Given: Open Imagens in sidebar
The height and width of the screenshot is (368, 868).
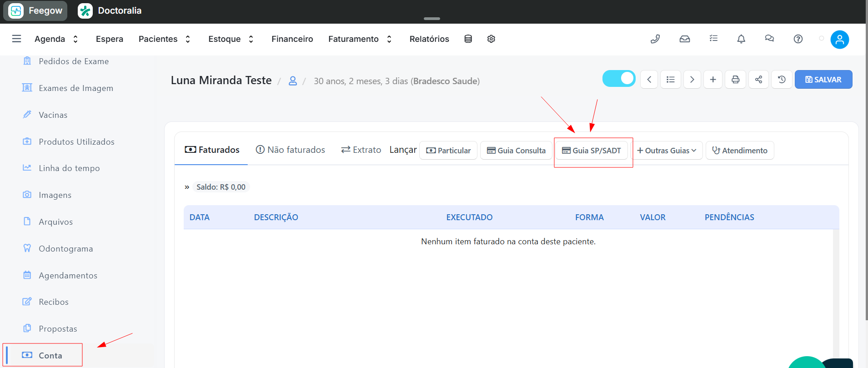Looking at the screenshot, I should click(55, 195).
